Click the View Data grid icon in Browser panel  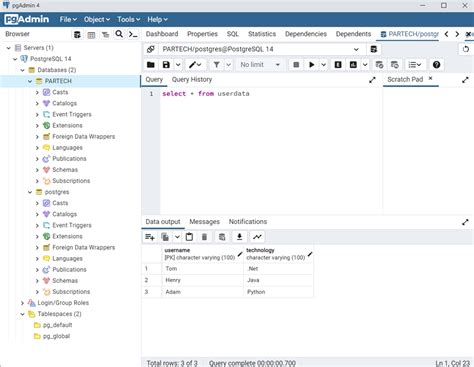pyautogui.click(x=91, y=34)
